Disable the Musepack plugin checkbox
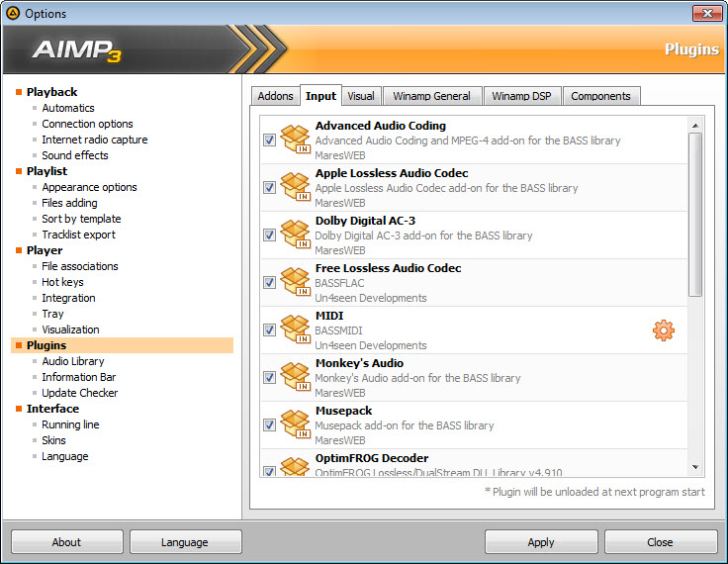Screen dimensions: 728x564 269,424
